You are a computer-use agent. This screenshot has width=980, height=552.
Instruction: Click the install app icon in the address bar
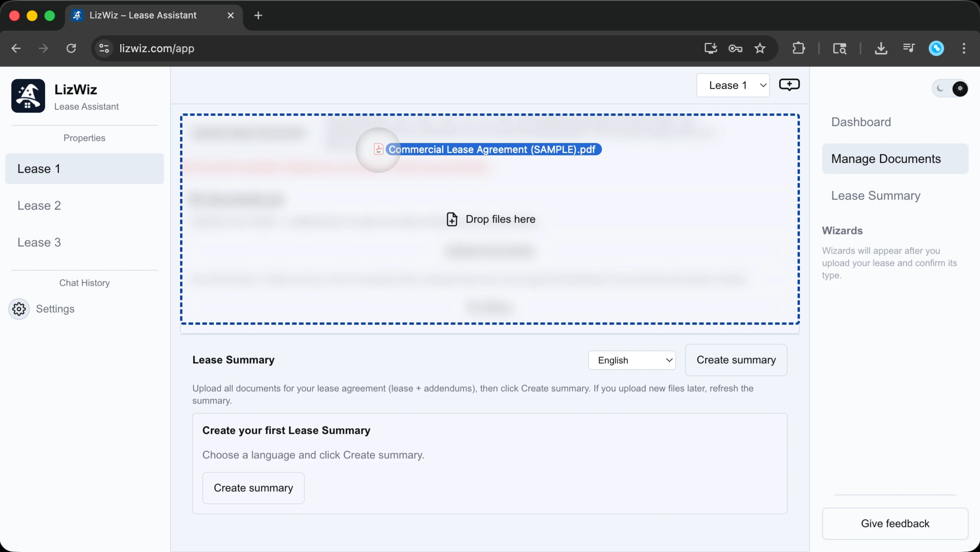710,48
